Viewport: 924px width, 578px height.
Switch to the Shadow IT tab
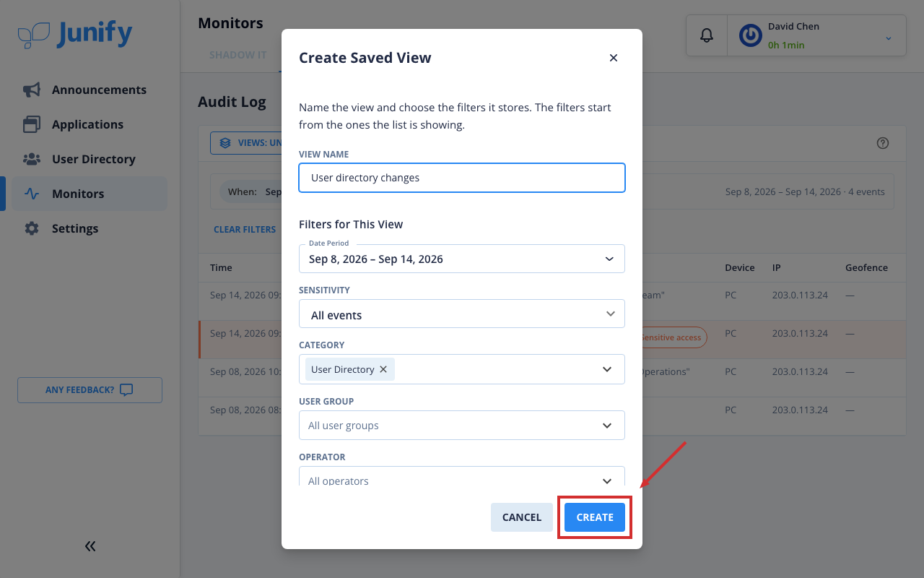(238, 55)
